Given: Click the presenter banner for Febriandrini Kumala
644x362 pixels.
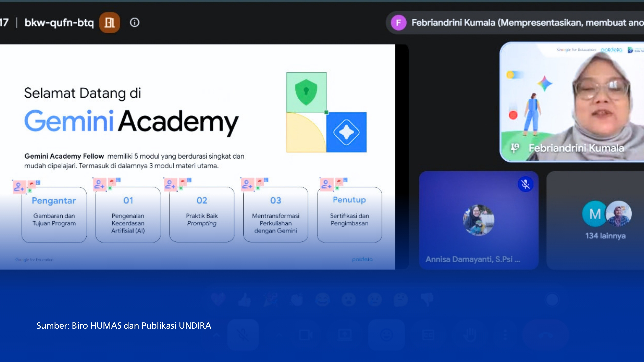Looking at the screenshot, I should click(515, 23).
